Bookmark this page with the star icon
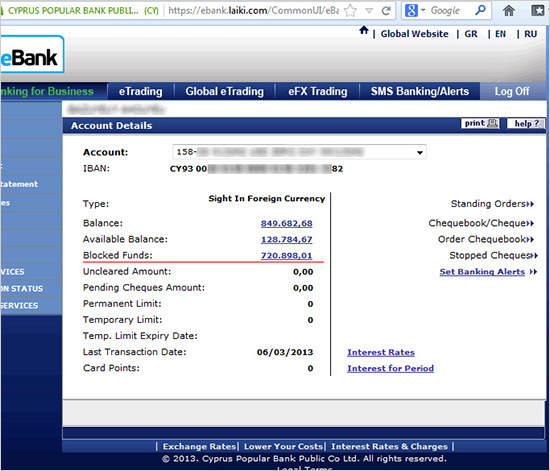 point(350,11)
